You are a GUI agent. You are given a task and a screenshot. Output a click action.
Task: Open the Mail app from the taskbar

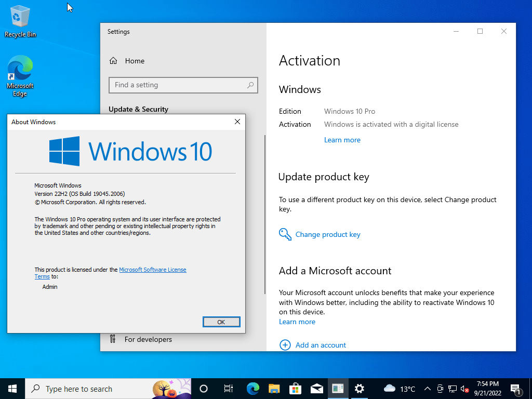coord(316,389)
